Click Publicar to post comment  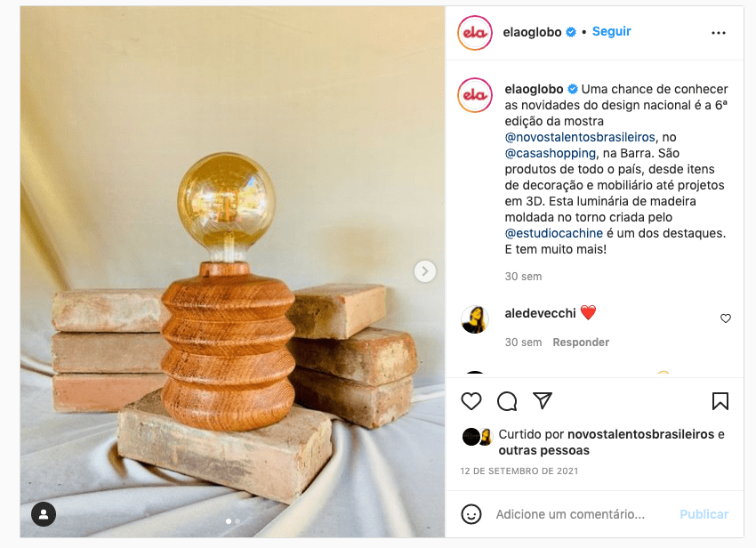click(704, 514)
